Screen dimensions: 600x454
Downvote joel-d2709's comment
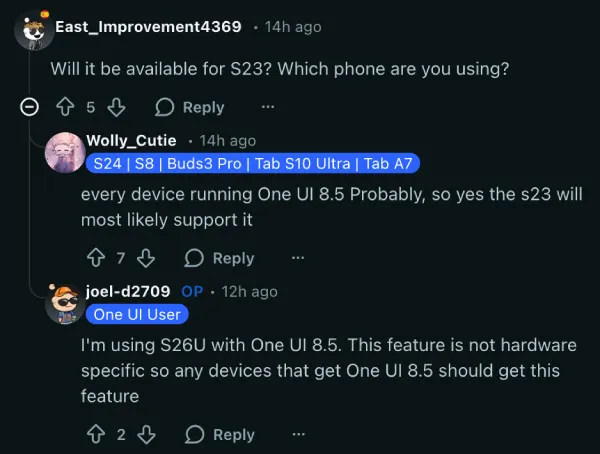[146, 434]
